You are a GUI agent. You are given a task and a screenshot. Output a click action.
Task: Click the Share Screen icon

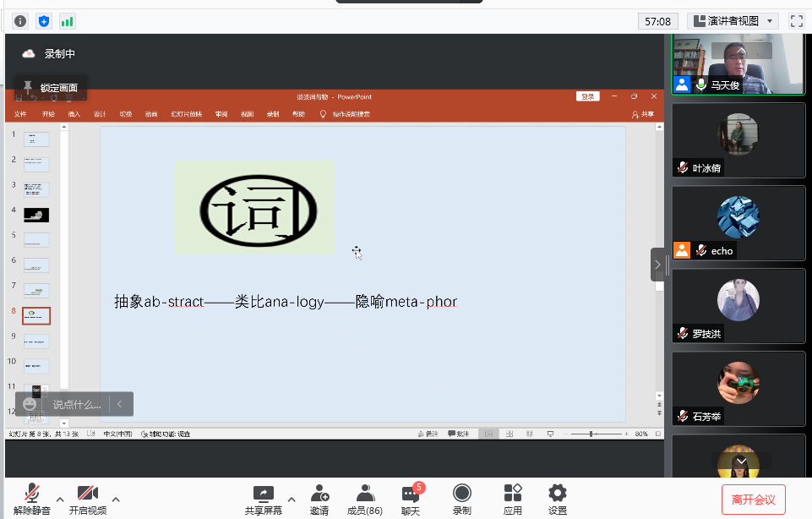click(264, 494)
